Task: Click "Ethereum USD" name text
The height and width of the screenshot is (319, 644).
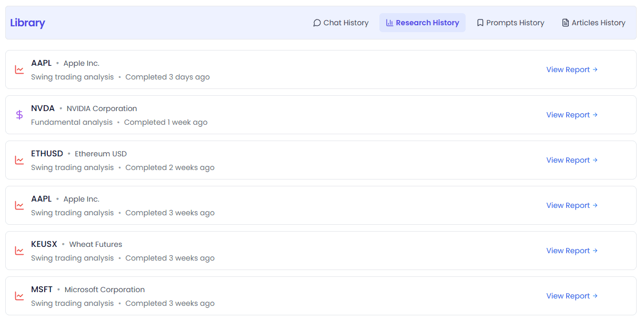Action: pyautogui.click(x=100, y=154)
